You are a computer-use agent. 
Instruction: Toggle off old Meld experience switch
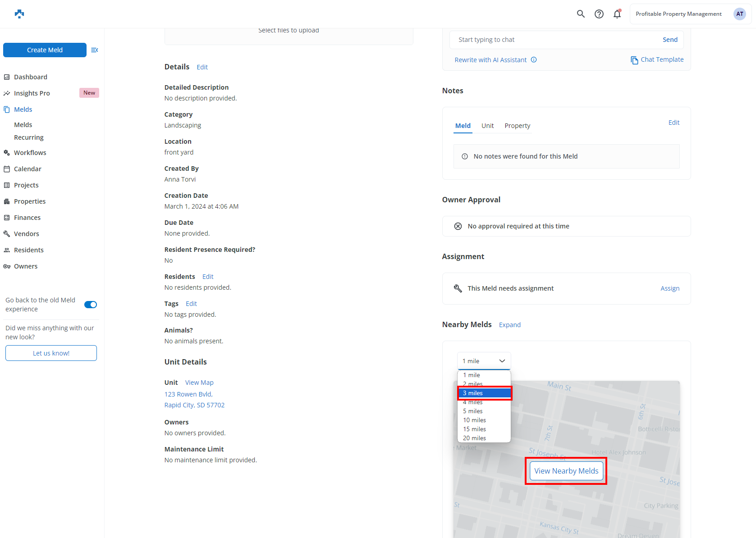coord(91,305)
